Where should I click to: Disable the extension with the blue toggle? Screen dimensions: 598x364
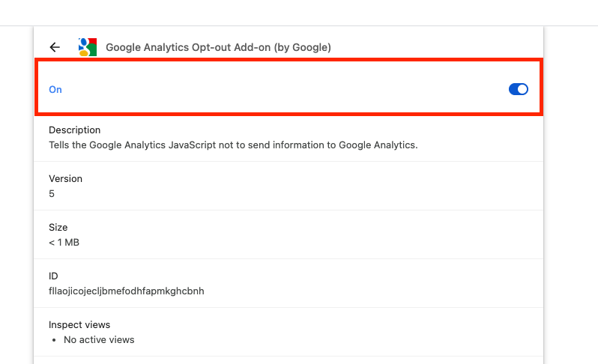(519, 89)
